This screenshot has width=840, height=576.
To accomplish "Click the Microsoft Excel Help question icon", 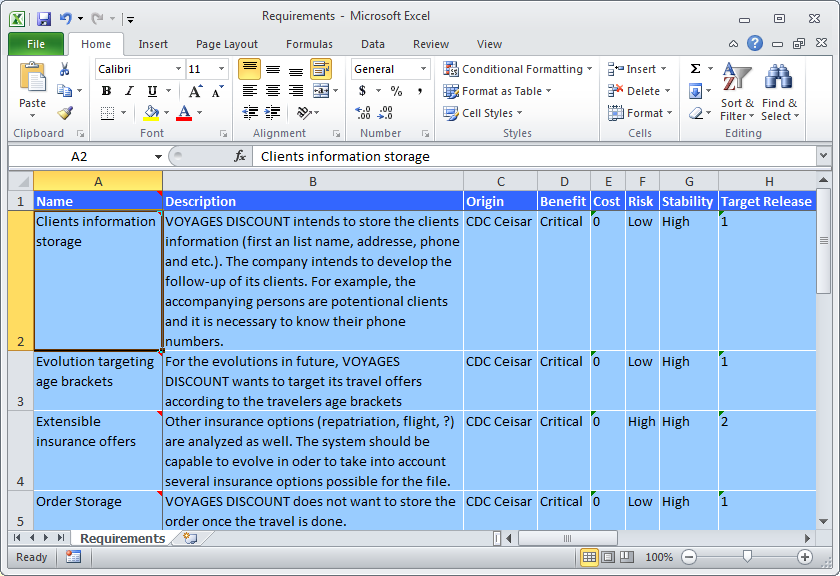I will pos(755,43).
